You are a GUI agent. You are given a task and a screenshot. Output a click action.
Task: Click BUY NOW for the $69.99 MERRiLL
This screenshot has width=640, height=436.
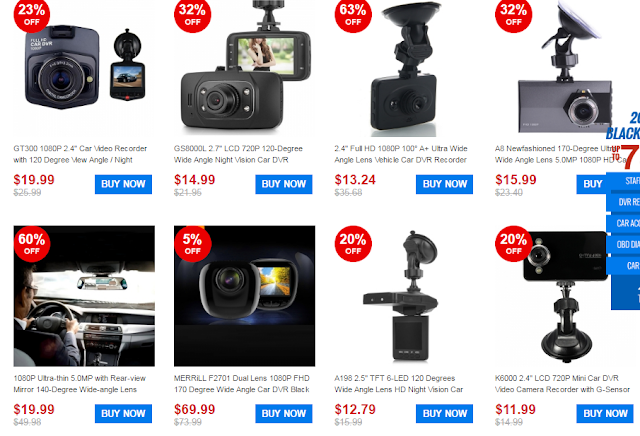tap(284, 414)
